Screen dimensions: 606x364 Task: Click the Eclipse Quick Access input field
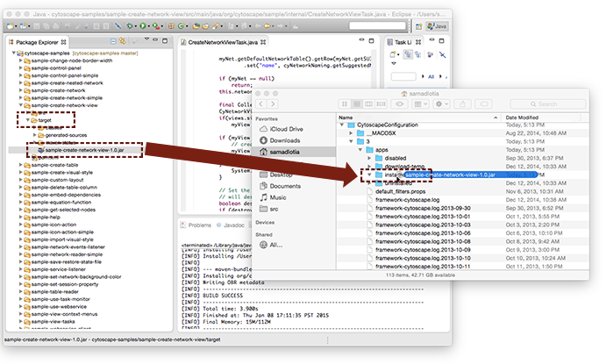coord(378,26)
